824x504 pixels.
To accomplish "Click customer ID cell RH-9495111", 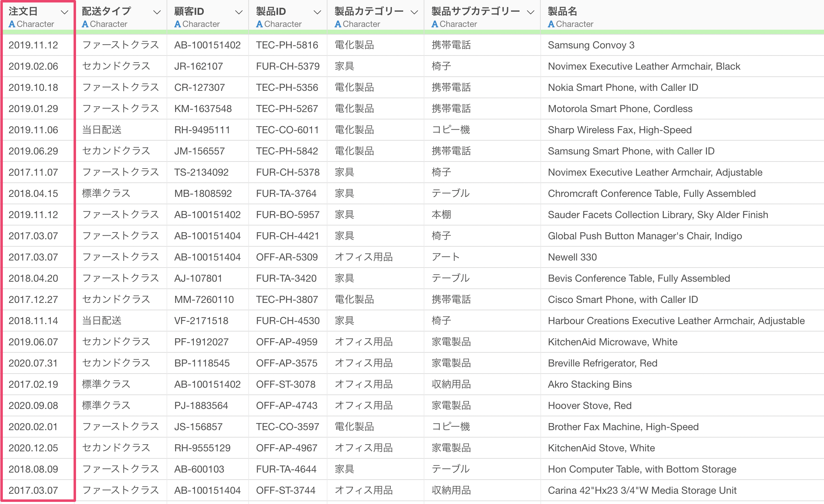I will pos(202,130).
